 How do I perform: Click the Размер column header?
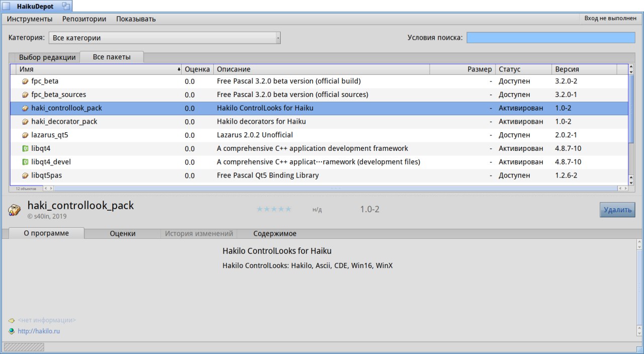pos(462,69)
